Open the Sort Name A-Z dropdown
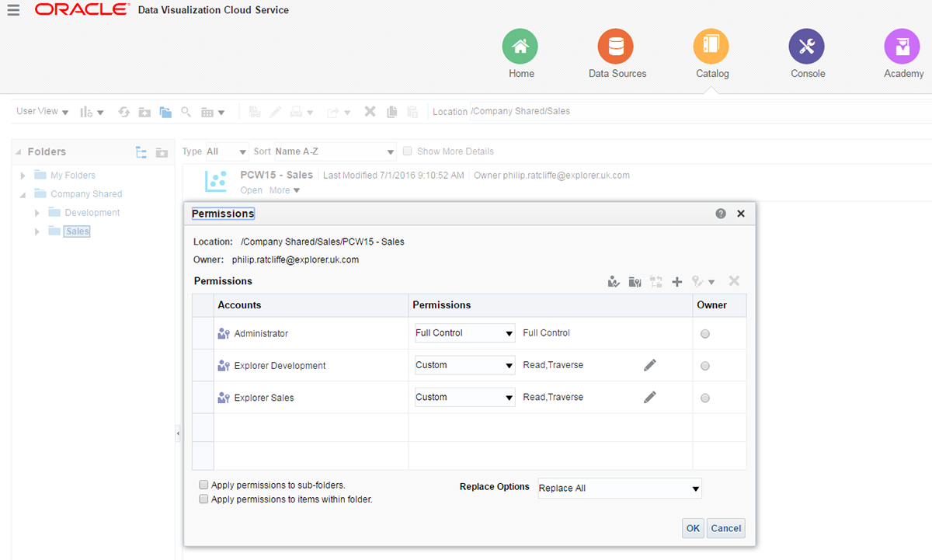The image size is (932, 560). 336,151
